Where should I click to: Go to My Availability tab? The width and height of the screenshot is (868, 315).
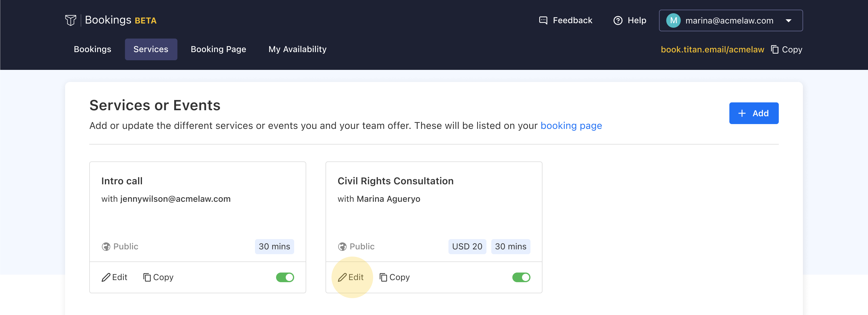(297, 49)
